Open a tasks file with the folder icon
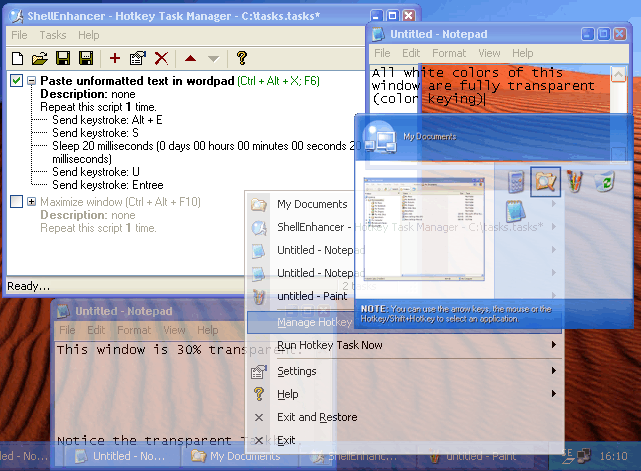The height and width of the screenshot is (471, 641). [x=40, y=58]
